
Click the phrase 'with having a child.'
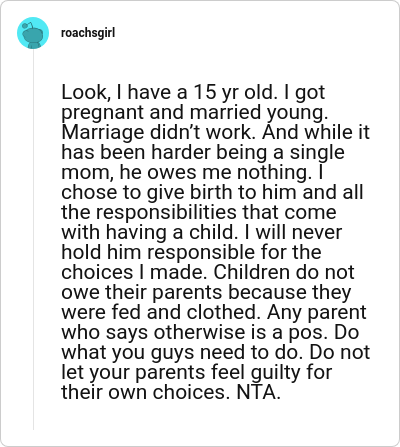[150, 232]
